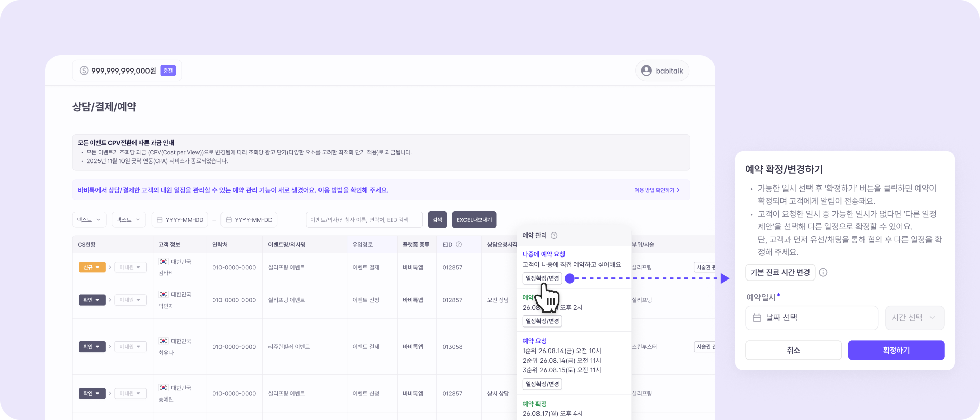The height and width of the screenshot is (420, 980).
Task: Click the name 김바비 in the customer column
Action: [x=166, y=273]
